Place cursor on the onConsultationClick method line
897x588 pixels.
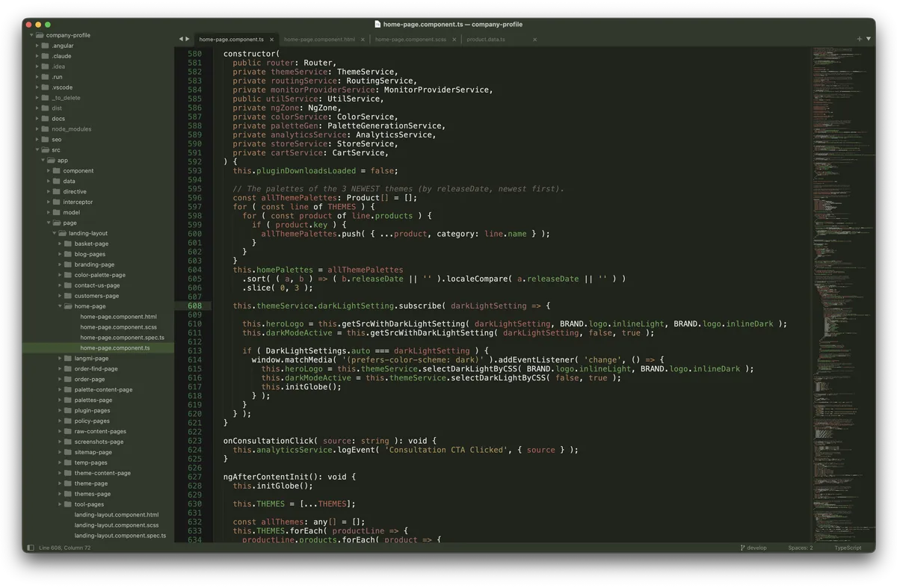330,441
